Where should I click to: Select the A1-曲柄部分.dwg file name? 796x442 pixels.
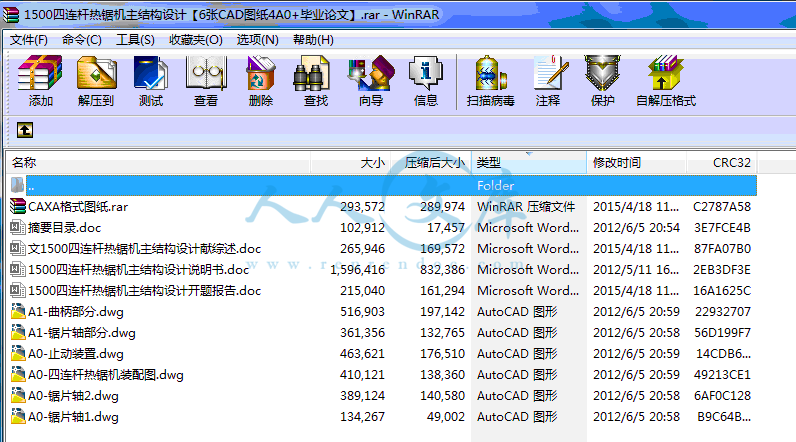76,312
